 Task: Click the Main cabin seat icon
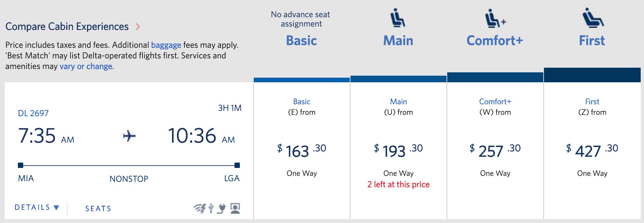pos(398,18)
